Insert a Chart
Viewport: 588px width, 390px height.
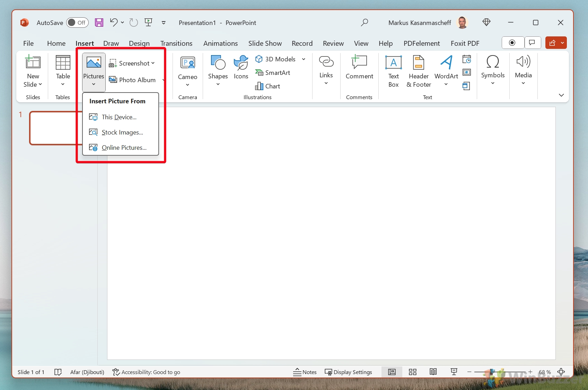point(267,86)
